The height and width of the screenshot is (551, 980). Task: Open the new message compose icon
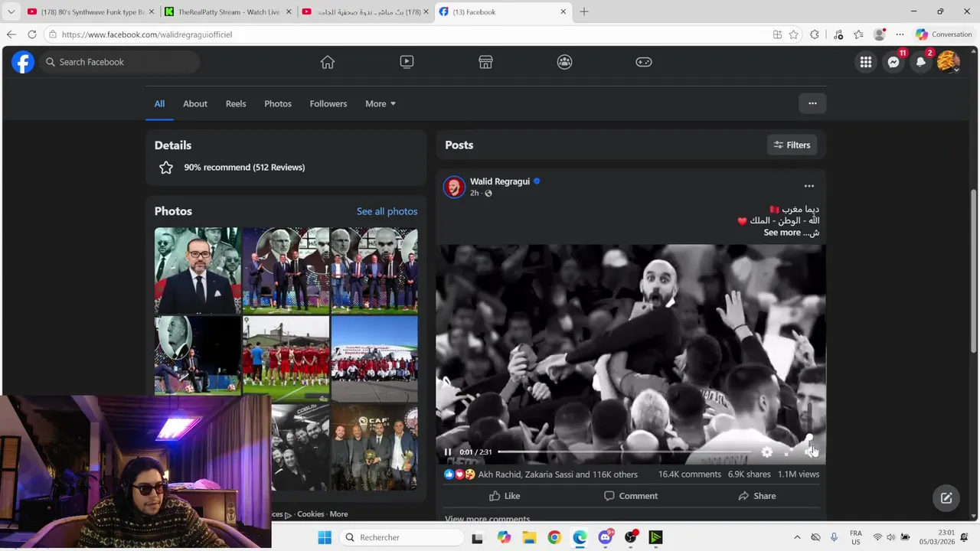point(946,498)
